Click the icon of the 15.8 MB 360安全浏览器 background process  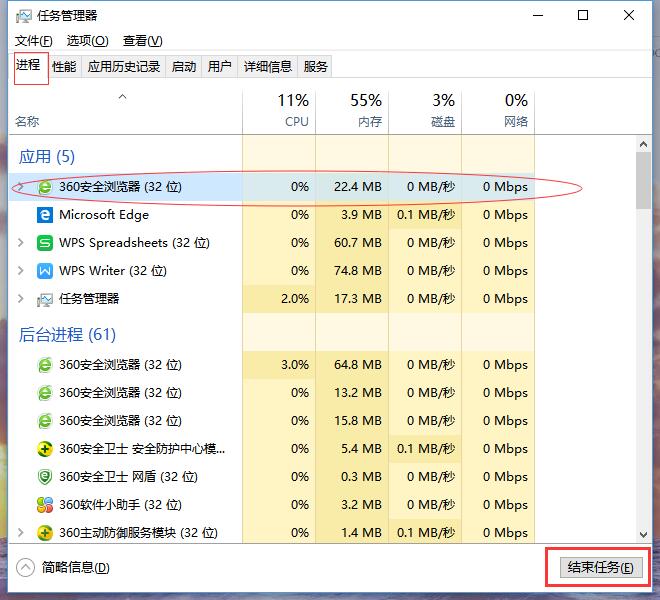pos(45,421)
